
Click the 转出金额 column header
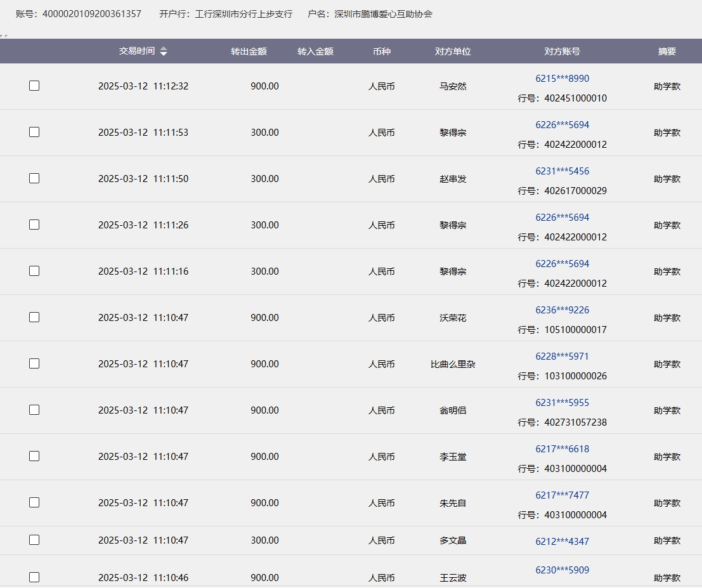pyautogui.click(x=249, y=51)
